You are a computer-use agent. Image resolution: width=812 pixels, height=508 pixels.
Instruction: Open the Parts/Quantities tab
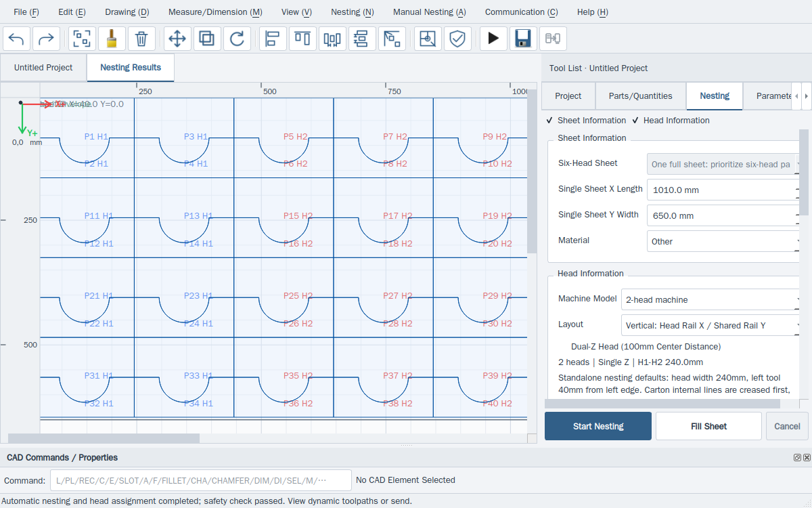pyautogui.click(x=641, y=96)
